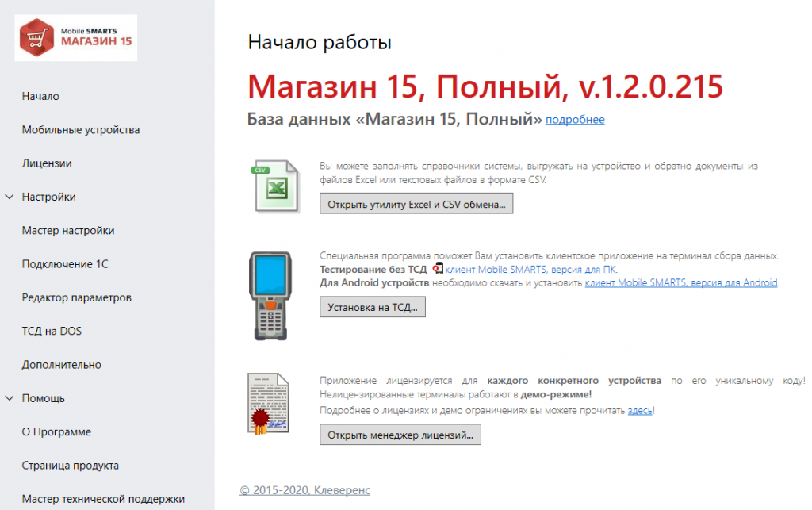Click the bold Тестирование без ТСД text

point(373,269)
